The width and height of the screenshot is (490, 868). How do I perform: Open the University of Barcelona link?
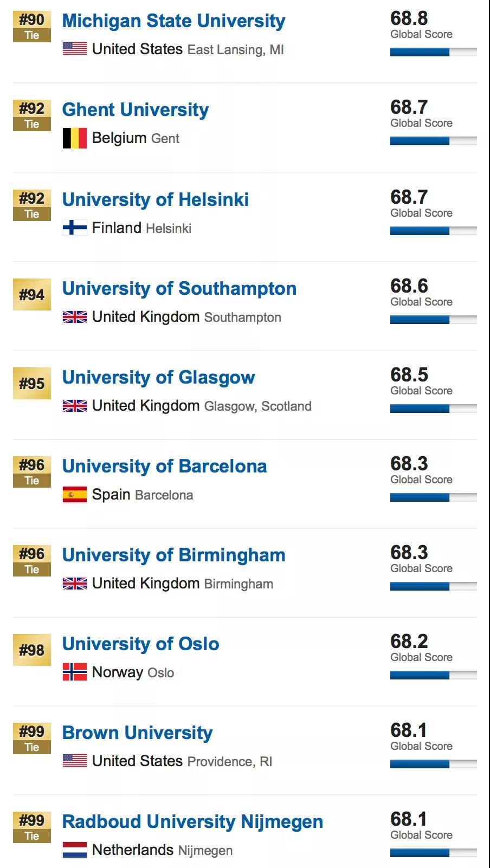pyautogui.click(x=164, y=466)
